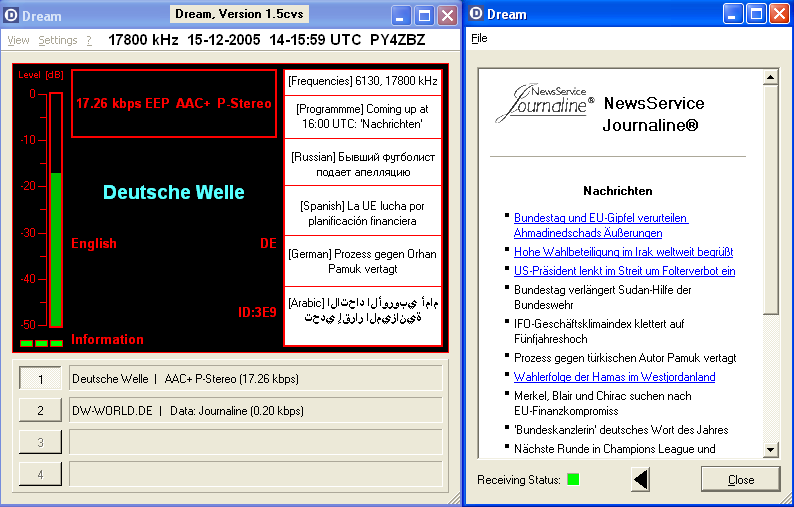Click the Close button in Journaline window
The image size is (794, 507).
740,479
